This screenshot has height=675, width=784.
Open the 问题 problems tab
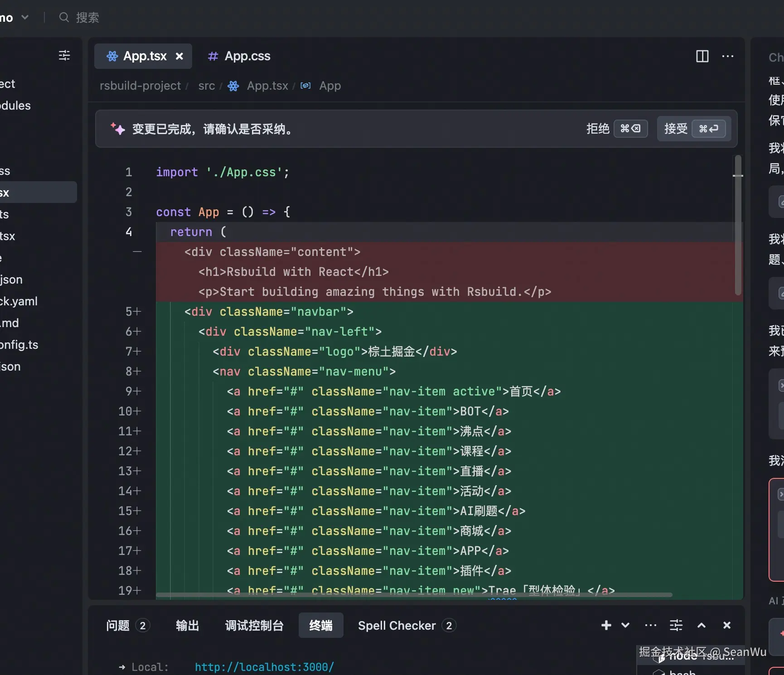pos(128,626)
